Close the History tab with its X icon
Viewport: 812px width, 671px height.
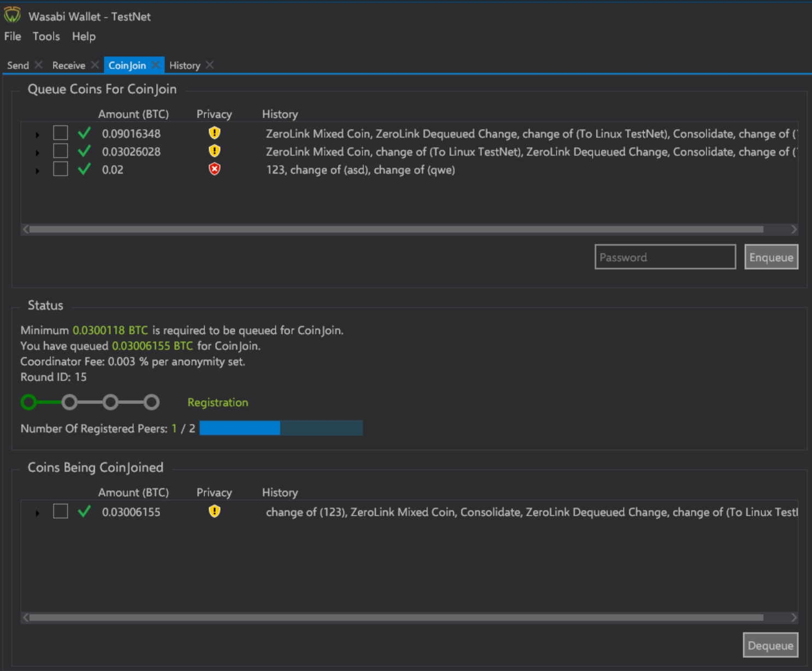pos(210,65)
